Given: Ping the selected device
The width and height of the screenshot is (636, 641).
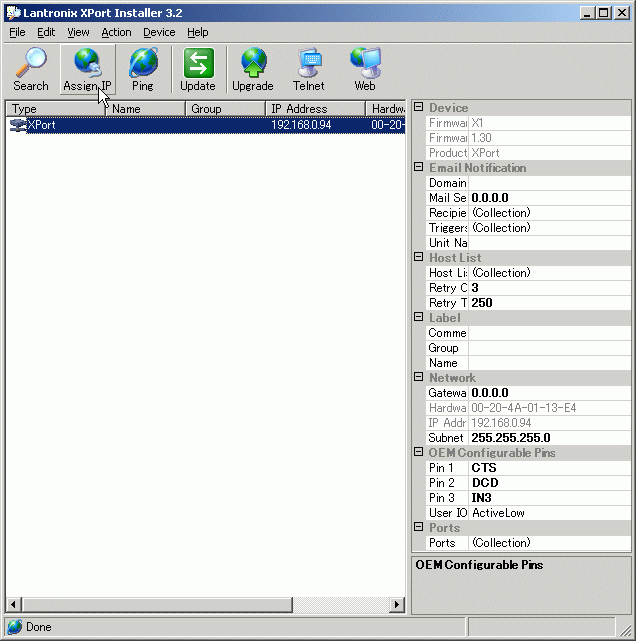Looking at the screenshot, I should (x=143, y=69).
